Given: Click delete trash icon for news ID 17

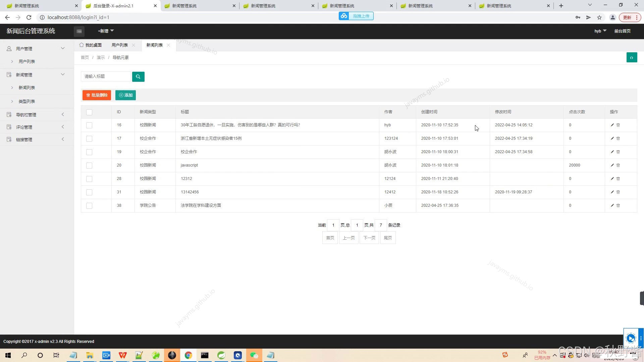Looking at the screenshot, I should pos(618,138).
